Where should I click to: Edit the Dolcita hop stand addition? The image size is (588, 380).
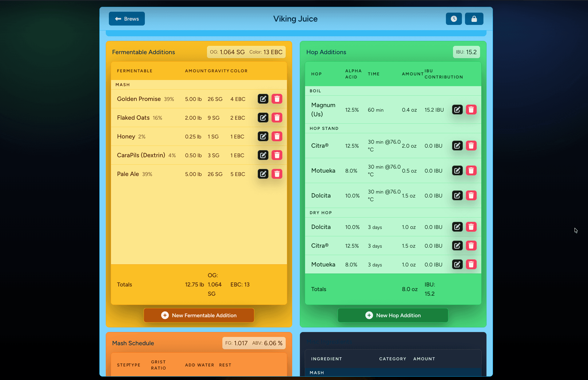click(x=457, y=195)
